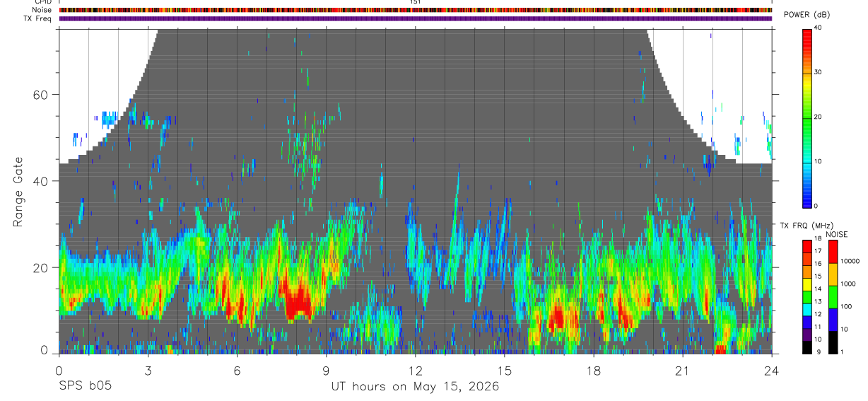
Task: Click the 24 hour tick label
Action: tap(771, 370)
